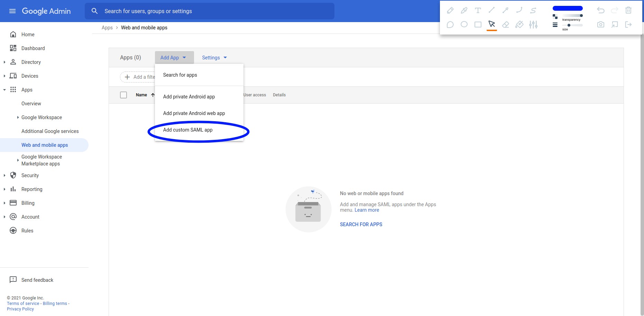Open the main hamburger menu
The width and height of the screenshot is (644, 316).
coord(12,11)
